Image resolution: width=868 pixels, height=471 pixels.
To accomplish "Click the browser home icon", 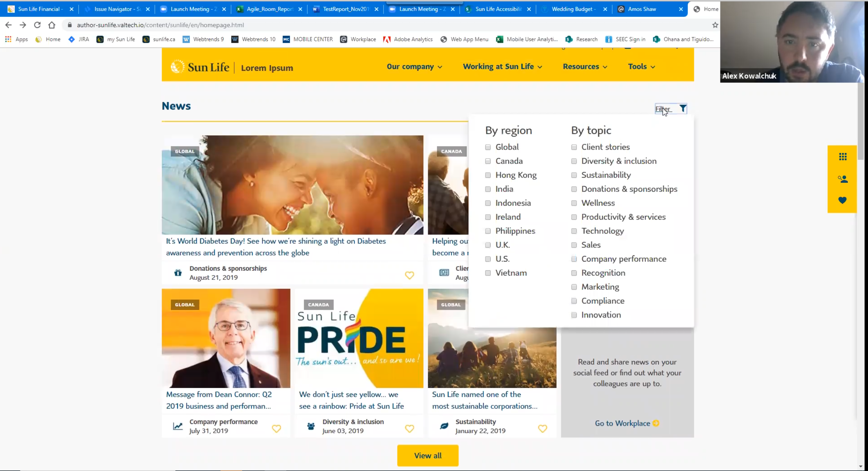I will click(51, 25).
